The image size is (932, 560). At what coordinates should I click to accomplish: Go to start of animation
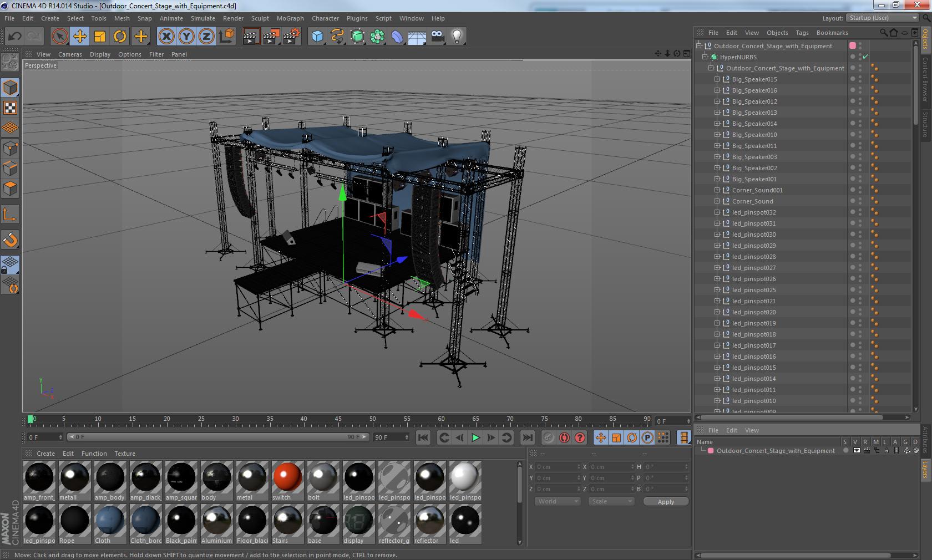[423, 437]
